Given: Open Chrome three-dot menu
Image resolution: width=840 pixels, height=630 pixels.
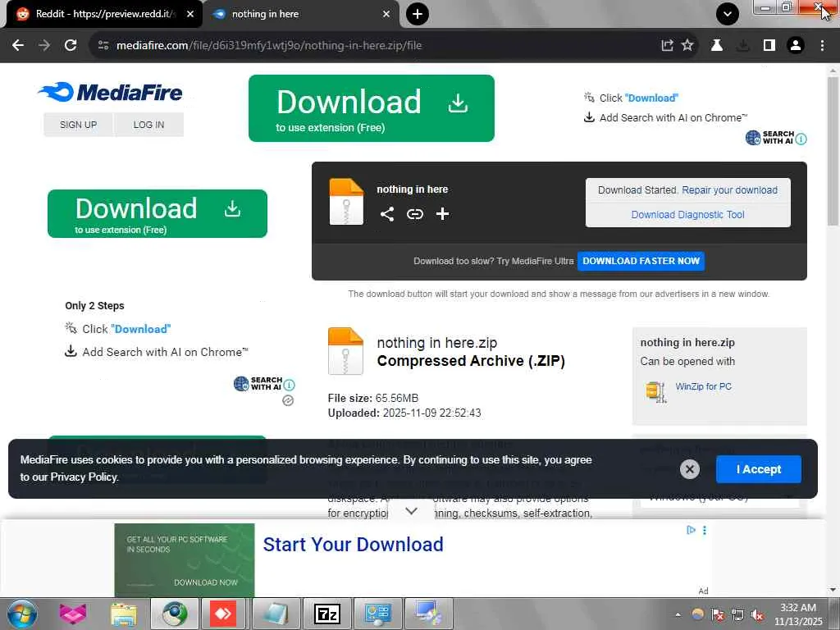Looking at the screenshot, I should pyautogui.click(x=822, y=46).
